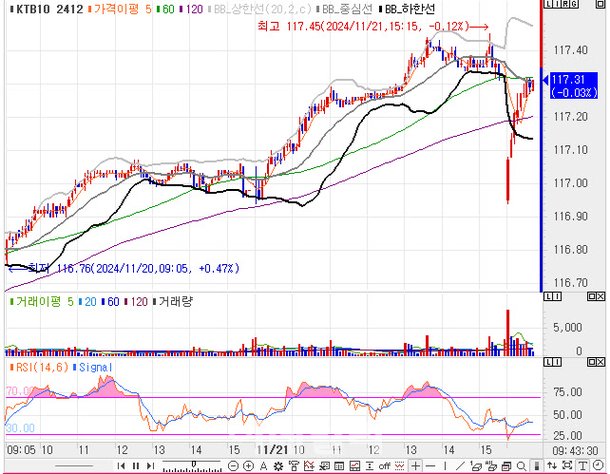The height and width of the screenshot is (474, 610).
Task: Toggle the T text display button
Action: (x=583, y=466)
